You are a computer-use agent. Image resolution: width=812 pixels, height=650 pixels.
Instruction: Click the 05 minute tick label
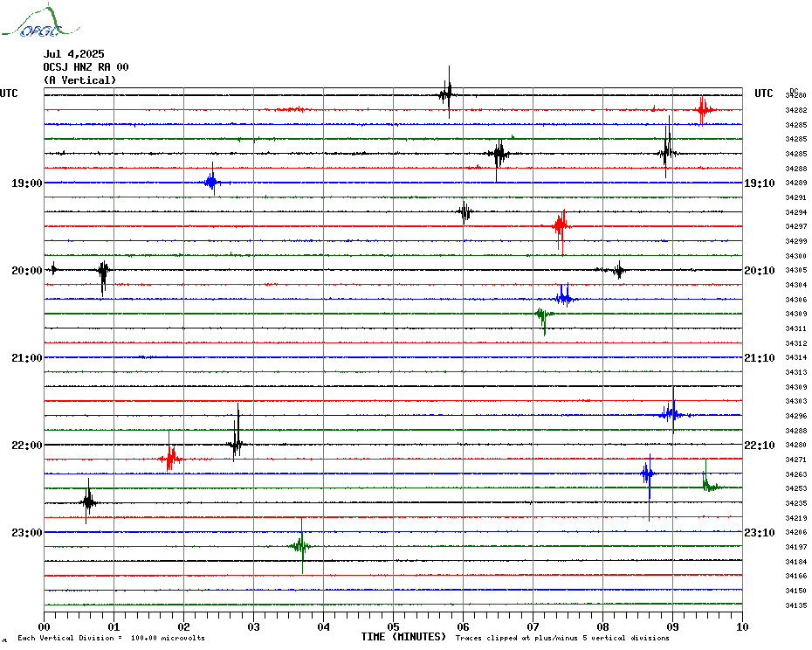coord(394,626)
